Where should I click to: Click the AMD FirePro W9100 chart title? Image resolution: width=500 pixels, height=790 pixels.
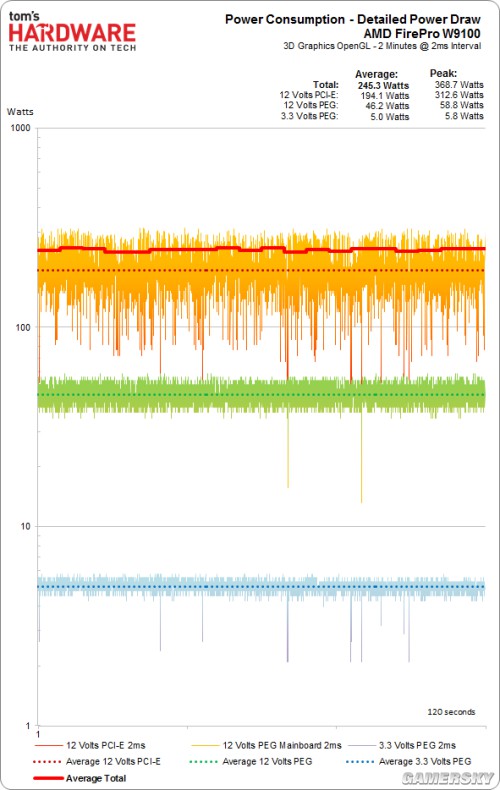tap(422, 34)
